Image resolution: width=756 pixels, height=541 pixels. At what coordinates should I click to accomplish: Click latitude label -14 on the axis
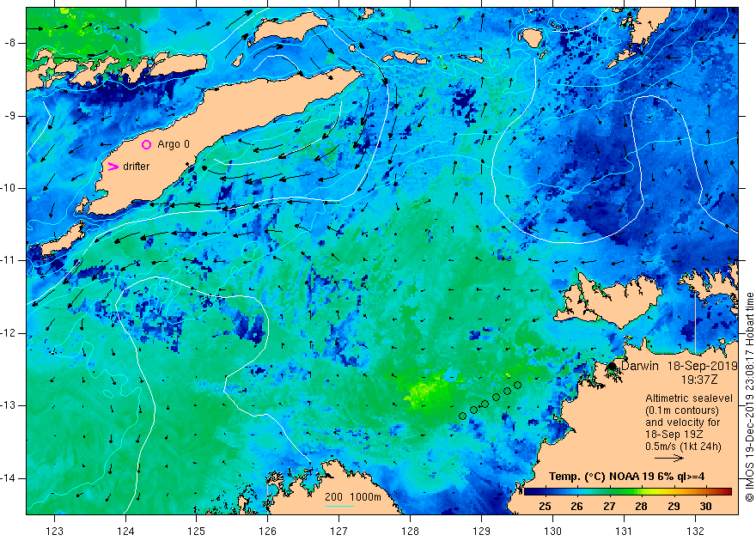point(8,478)
